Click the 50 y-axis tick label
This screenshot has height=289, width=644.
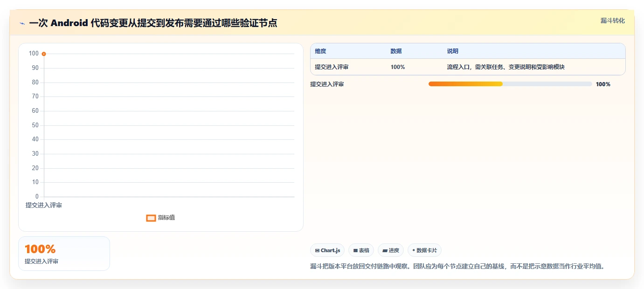pos(35,125)
